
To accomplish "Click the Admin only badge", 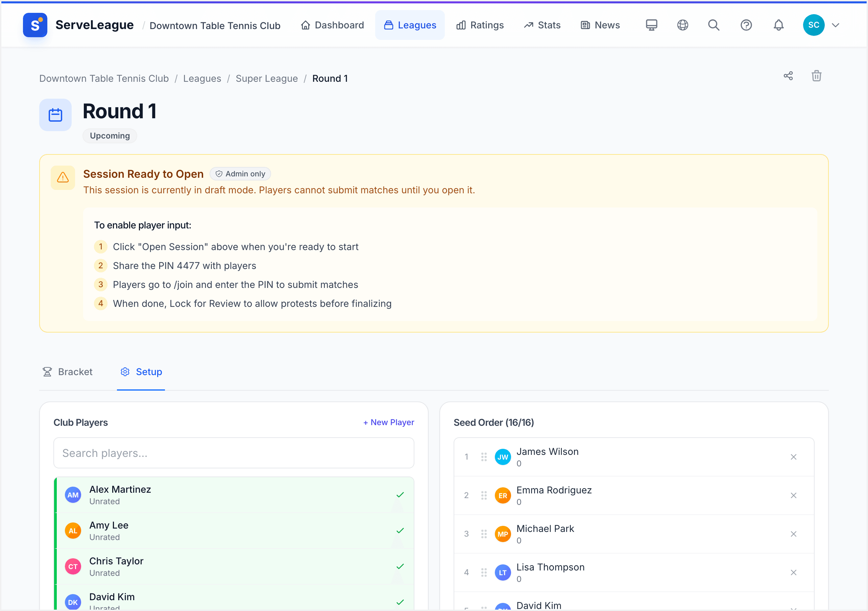I will [240, 174].
